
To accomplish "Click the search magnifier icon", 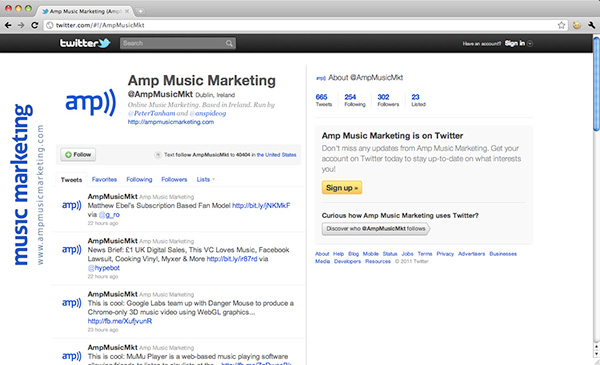I will point(229,43).
